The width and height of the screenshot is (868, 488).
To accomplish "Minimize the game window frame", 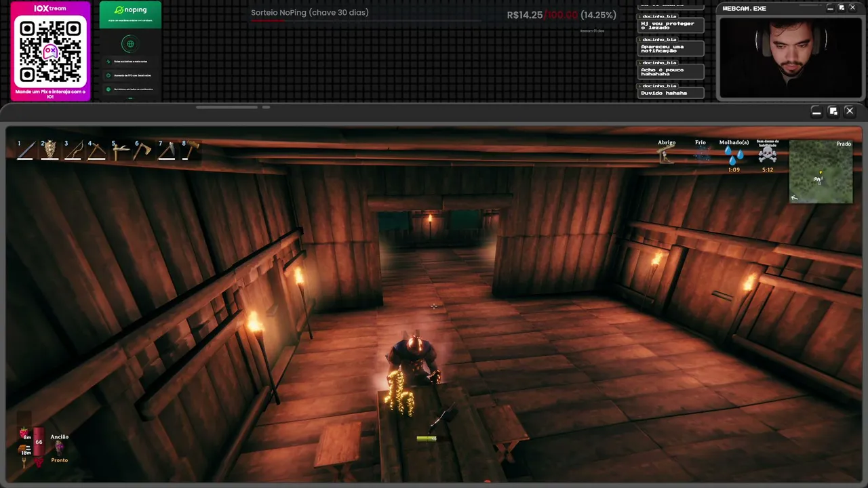I will 816,111.
